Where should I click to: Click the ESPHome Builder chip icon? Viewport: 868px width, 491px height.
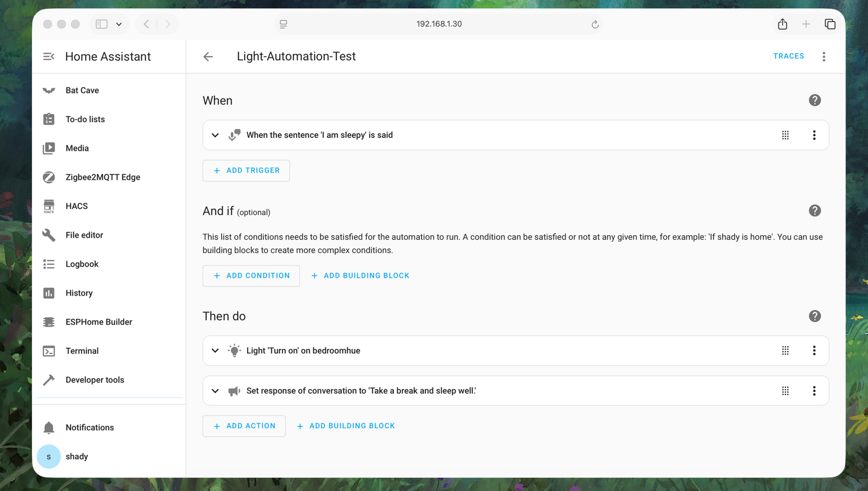coord(49,322)
